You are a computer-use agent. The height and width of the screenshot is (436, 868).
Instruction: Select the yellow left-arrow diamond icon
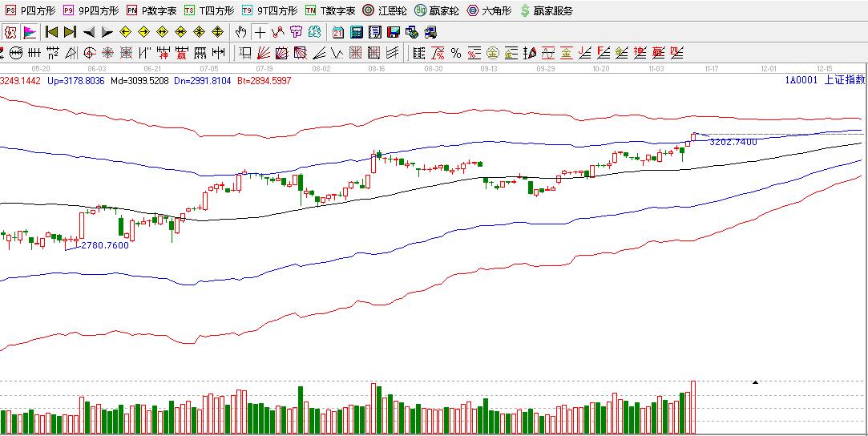pyautogui.click(x=125, y=33)
